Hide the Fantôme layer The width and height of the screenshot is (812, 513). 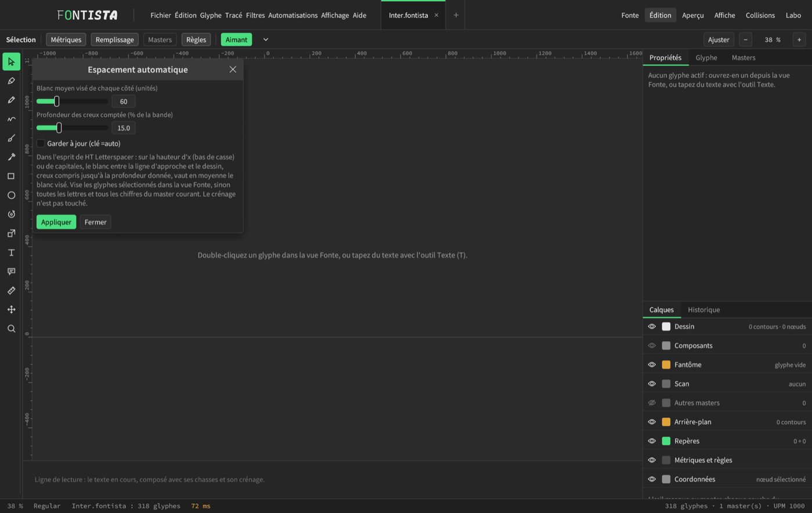pos(652,365)
